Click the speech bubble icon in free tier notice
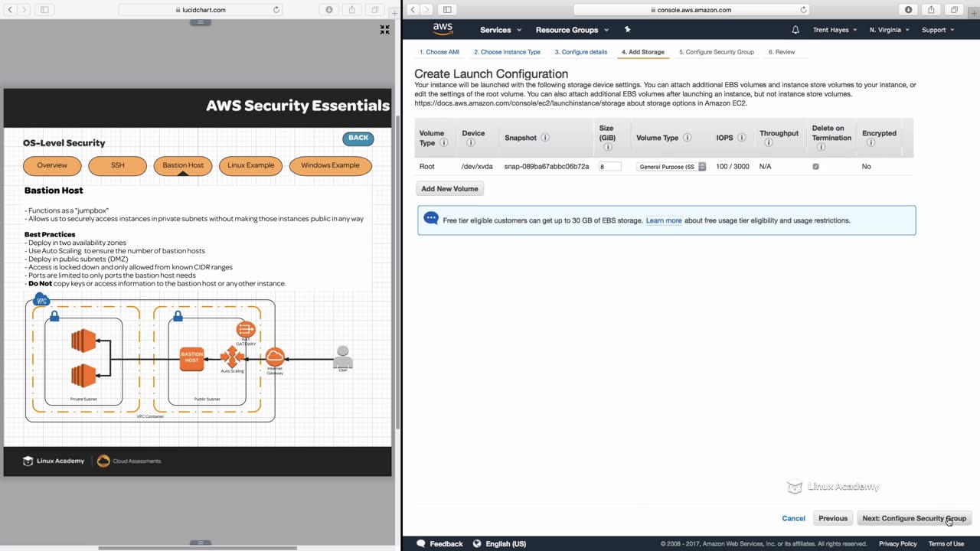Screen dimensions: 980x551 [431, 220]
